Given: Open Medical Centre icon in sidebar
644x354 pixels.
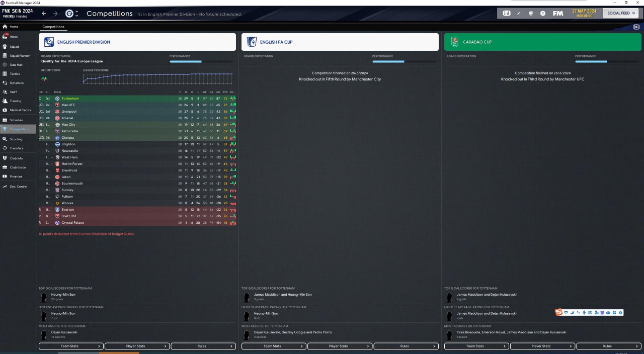Looking at the screenshot, I should click(5, 110).
